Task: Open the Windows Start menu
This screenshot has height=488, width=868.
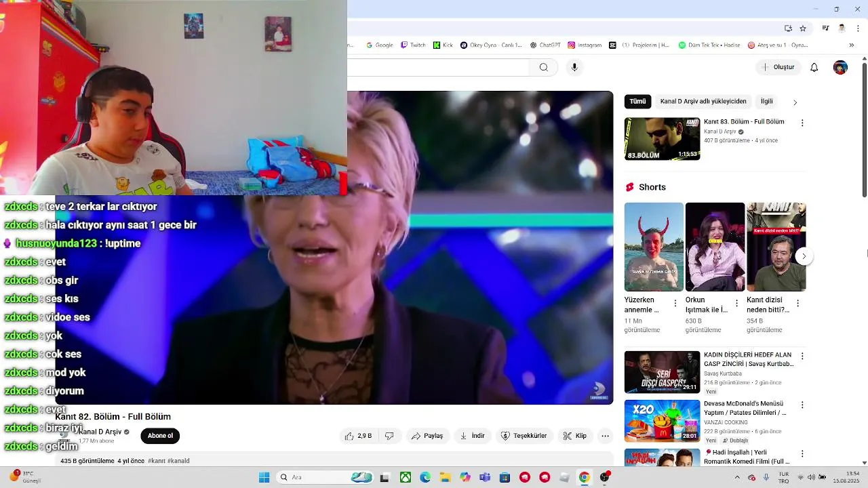Action: pos(264,477)
